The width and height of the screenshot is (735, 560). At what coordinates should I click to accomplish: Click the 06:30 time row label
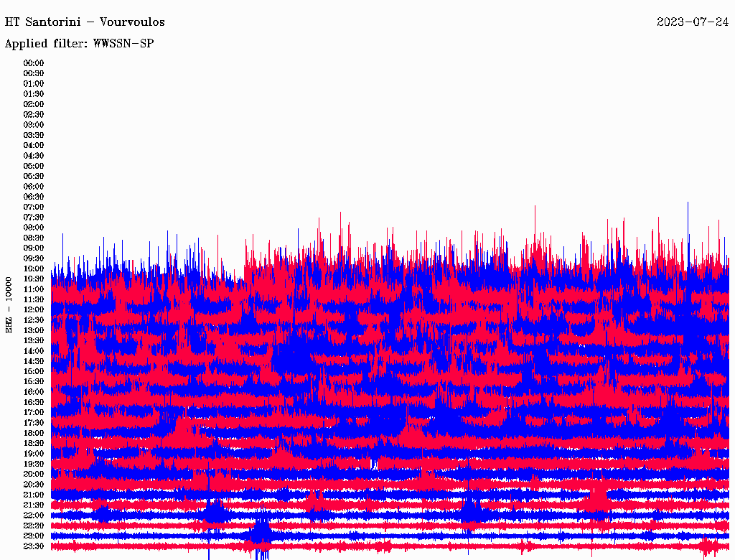[34, 197]
